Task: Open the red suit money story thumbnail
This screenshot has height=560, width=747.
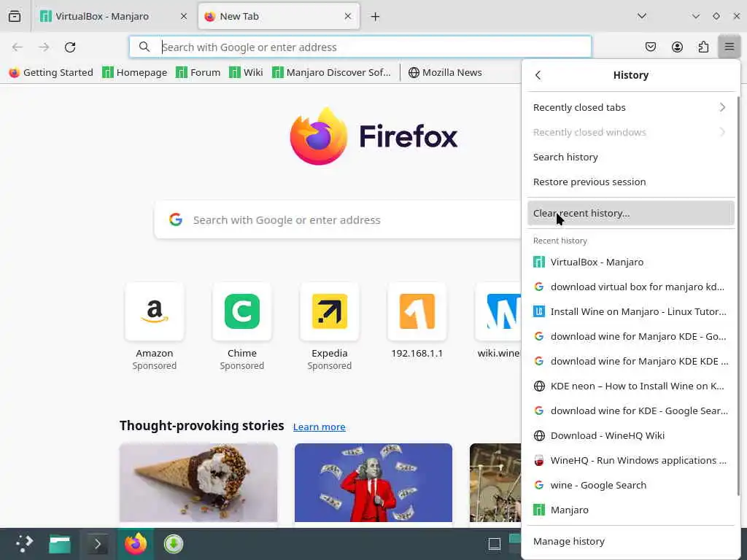Action: (x=373, y=483)
